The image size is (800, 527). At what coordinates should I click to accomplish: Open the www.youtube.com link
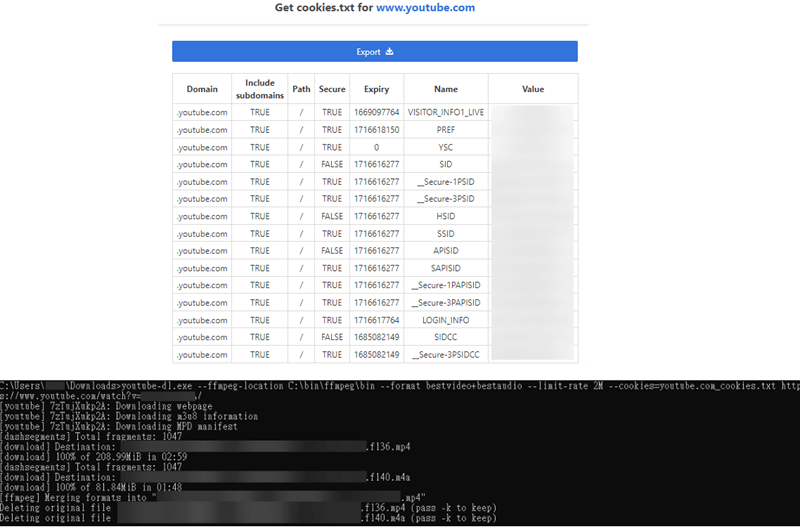(426, 8)
